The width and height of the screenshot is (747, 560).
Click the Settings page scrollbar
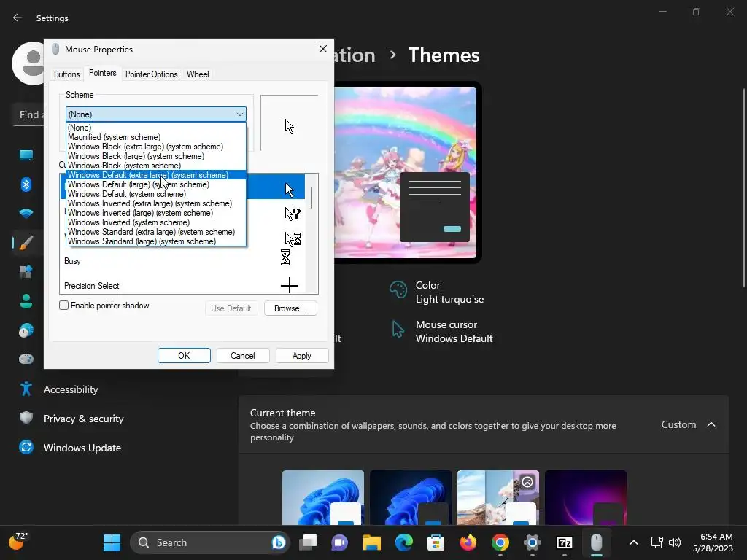pos(743,188)
